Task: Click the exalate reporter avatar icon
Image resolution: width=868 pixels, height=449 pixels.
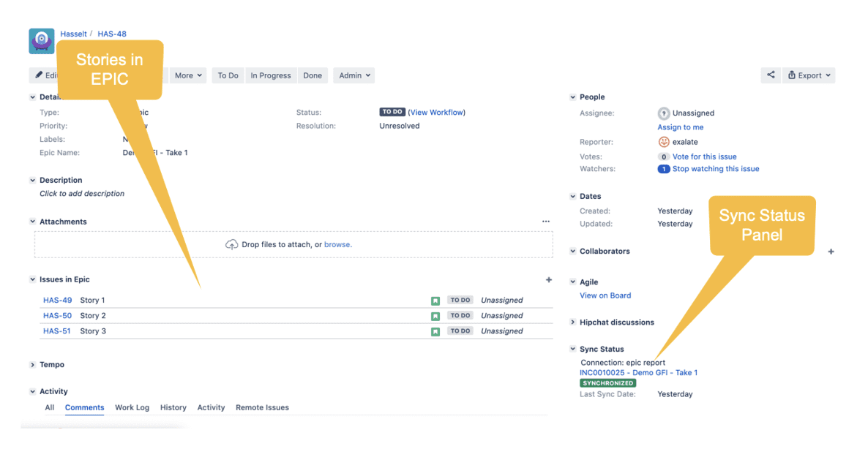Action: [x=664, y=141]
